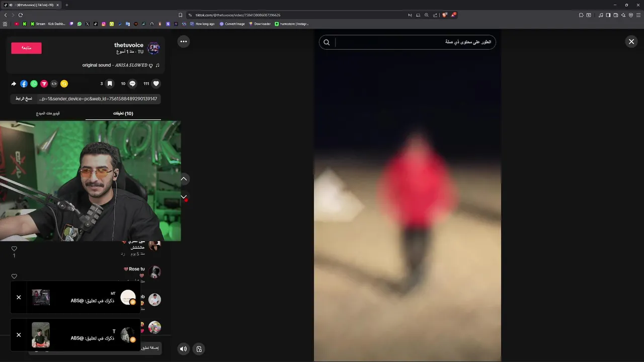Toggle the player icon beside the volume button
This screenshot has width=644, height=362.
199,349
